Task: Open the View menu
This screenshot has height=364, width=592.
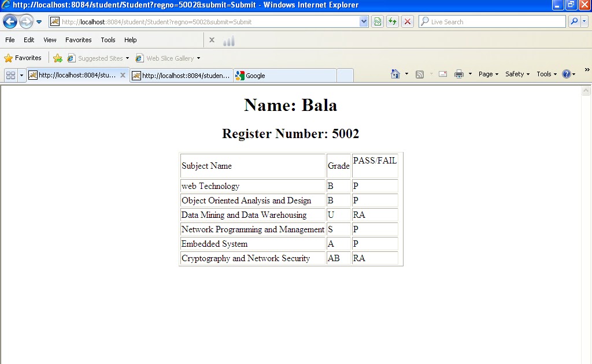Action: (x=50, y=40)
